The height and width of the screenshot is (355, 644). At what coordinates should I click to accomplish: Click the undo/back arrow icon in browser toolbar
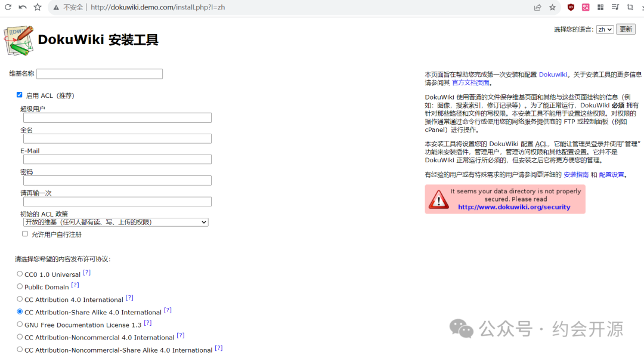[x=23, y=7]
